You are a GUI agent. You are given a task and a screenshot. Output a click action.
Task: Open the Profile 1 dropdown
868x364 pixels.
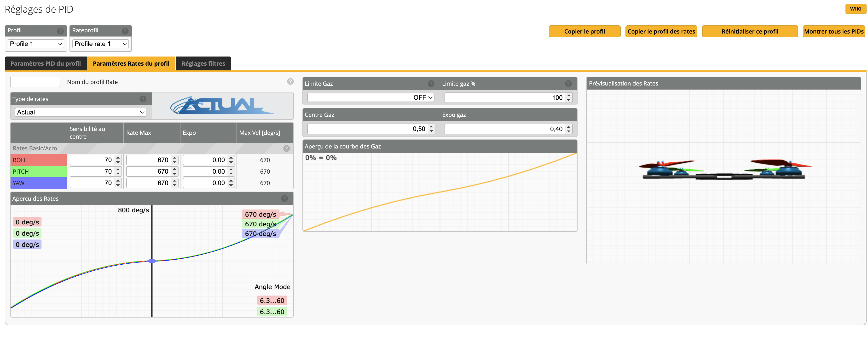click(x=36, y=44)
